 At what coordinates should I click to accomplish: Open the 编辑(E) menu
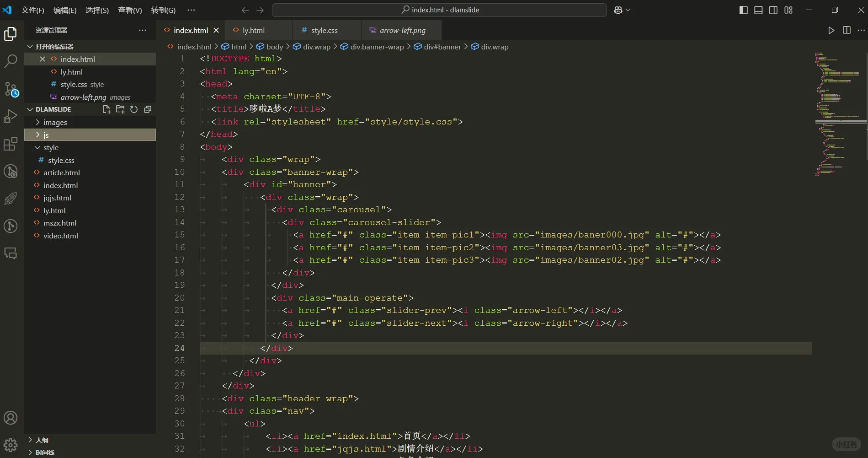(65, 10)
